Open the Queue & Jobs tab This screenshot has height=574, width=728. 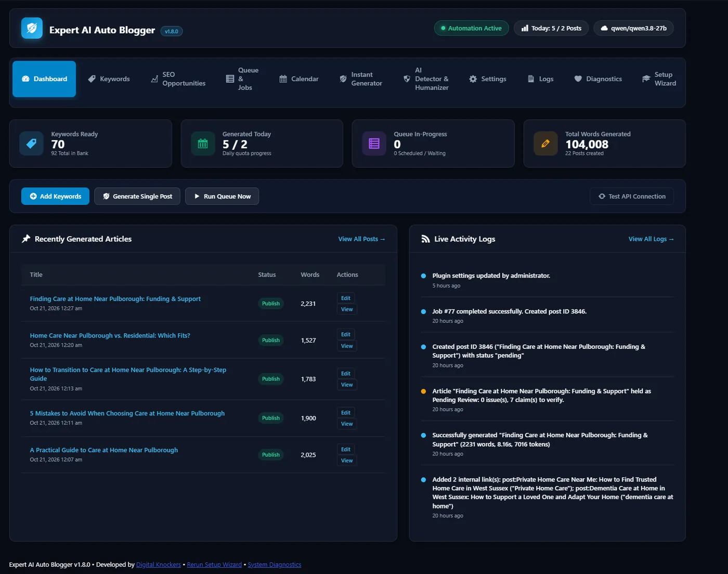(242, 79)
